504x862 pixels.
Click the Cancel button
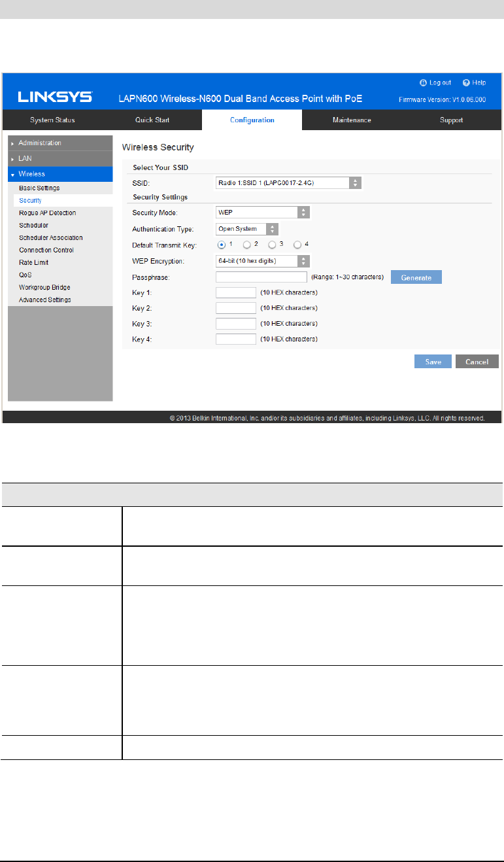(x=477, y=362)
